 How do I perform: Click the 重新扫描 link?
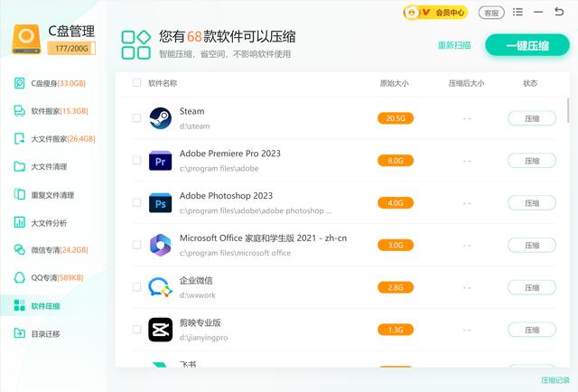click(454, 45)
